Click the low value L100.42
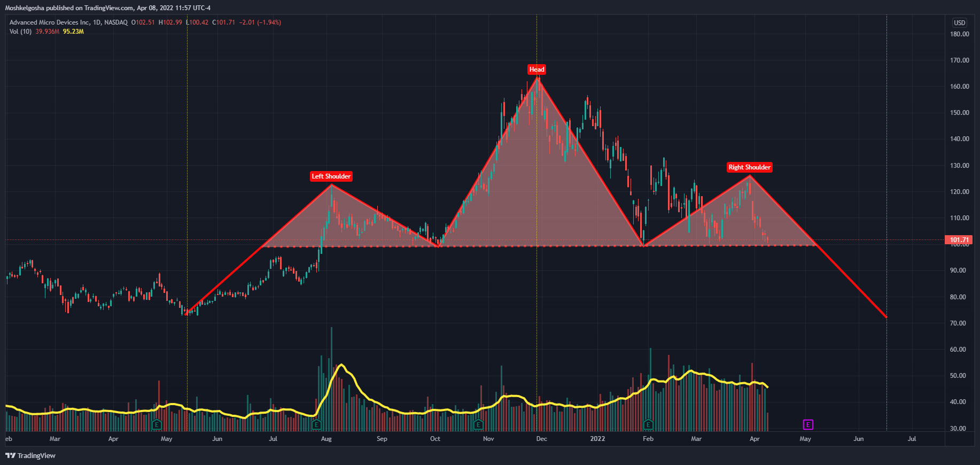This screenshot has width=980, height=465. tap(197, 22)
